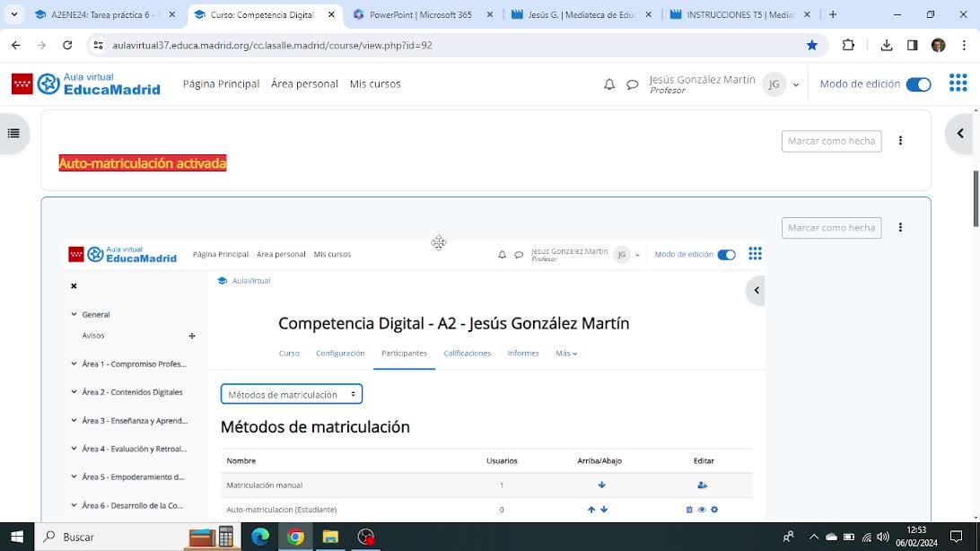Toggle the Chrome side panel icon
Image resolution: width=980 pixels, height=551 pixels.
click(x=913, y=45)
